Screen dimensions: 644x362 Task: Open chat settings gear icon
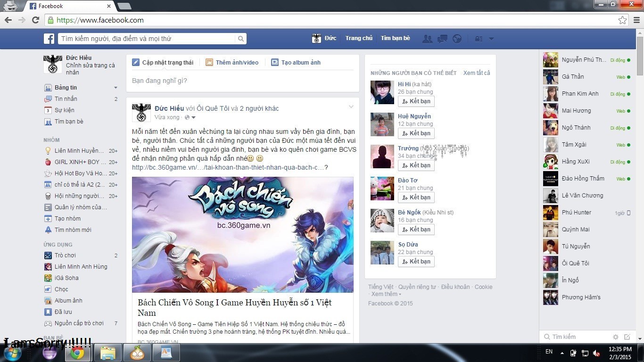coord(615,337)
